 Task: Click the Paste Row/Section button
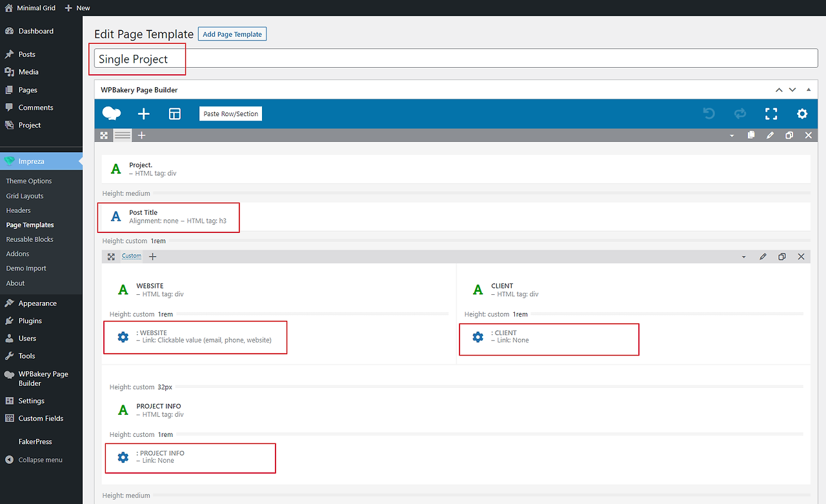231,114
